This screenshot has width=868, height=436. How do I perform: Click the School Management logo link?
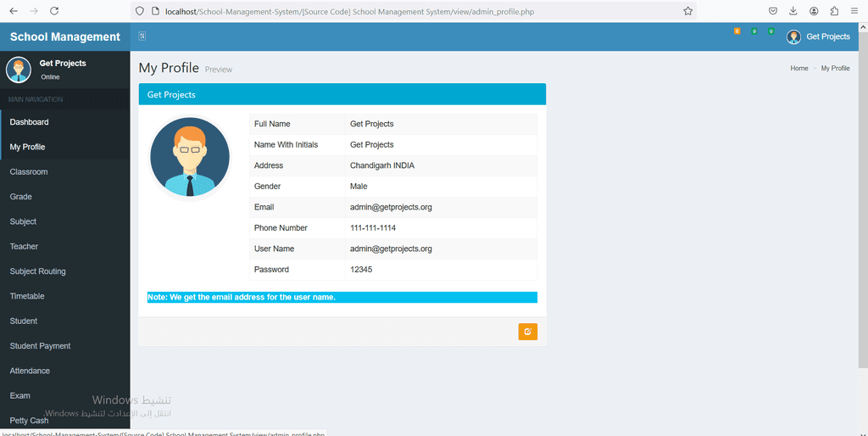pos(65,36)
